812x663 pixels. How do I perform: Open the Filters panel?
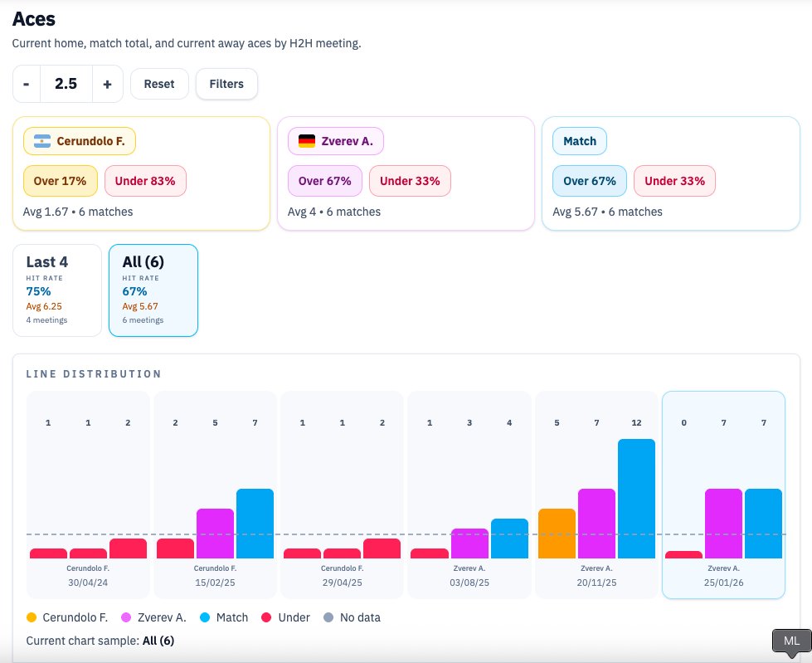(226, 83)
